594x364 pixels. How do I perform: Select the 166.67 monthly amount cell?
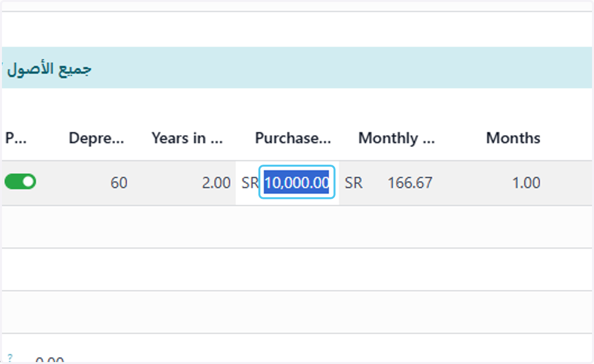point(410,183)
